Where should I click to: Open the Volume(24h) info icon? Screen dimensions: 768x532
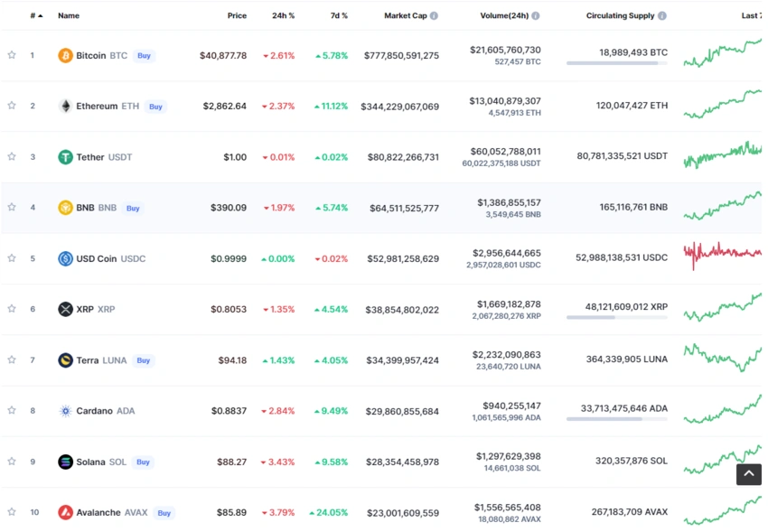pos(536,16)
